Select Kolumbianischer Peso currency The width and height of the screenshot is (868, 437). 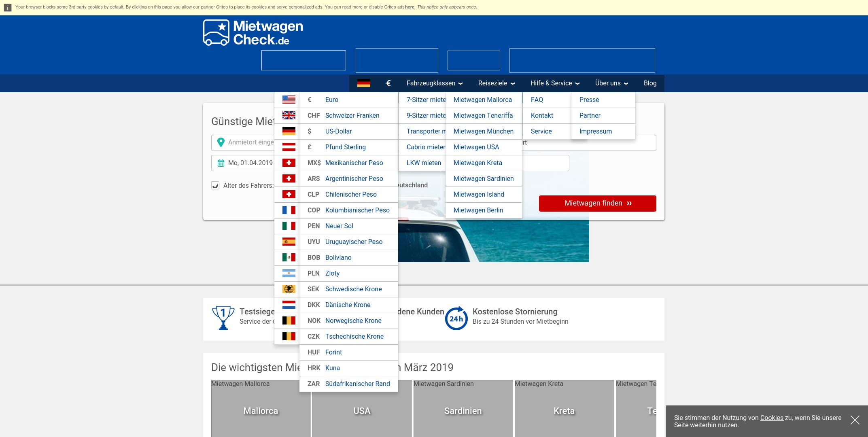click(x=348, y=210)
